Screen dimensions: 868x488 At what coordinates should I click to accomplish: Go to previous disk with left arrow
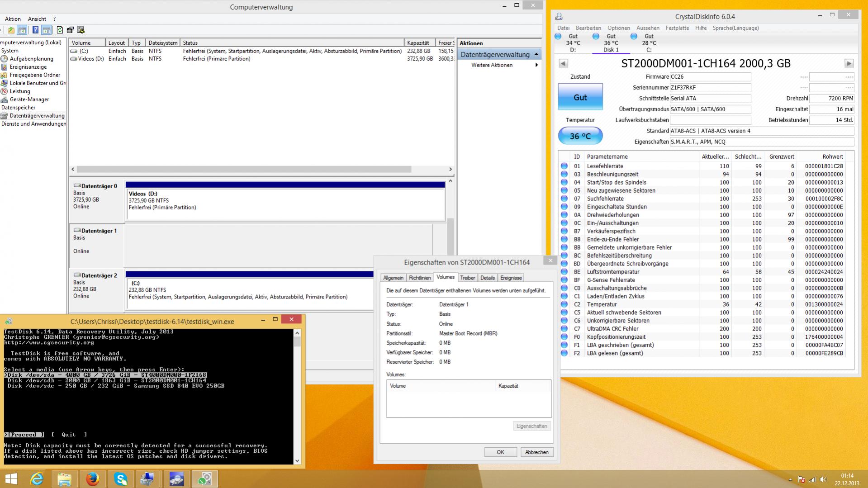(563, 64)
